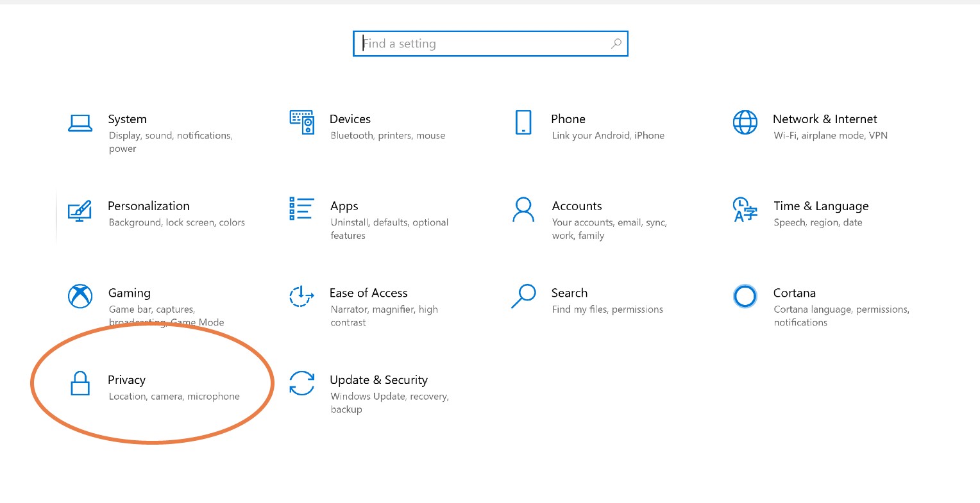Viewport: 980px width, 503px height.
Task: Focus the Find a setting field
Action: coord(491,44)
